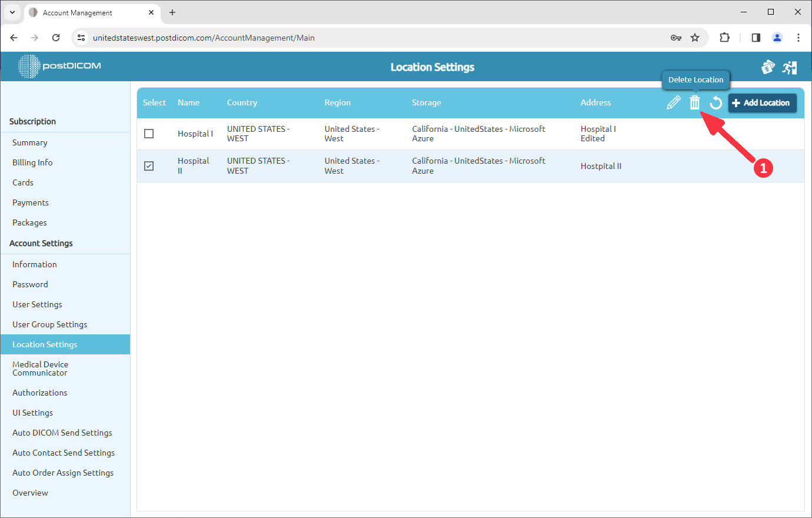The width and height of the screenshot is (812, 518).
Task: Open Chrome's three-dot menu
Action: 798,37
